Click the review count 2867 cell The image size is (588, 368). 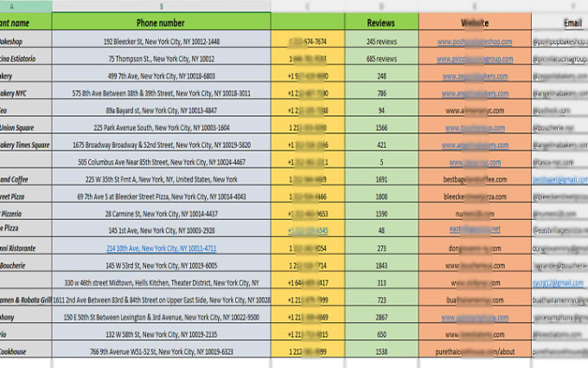pos(381,317)
